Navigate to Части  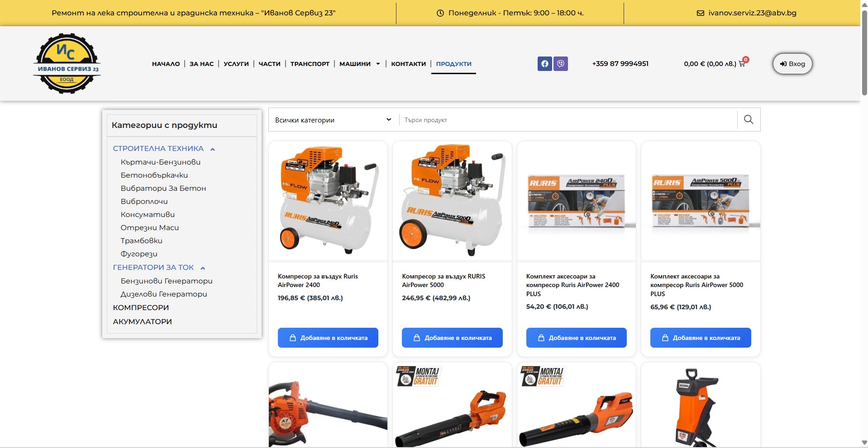tap(269, 64)
